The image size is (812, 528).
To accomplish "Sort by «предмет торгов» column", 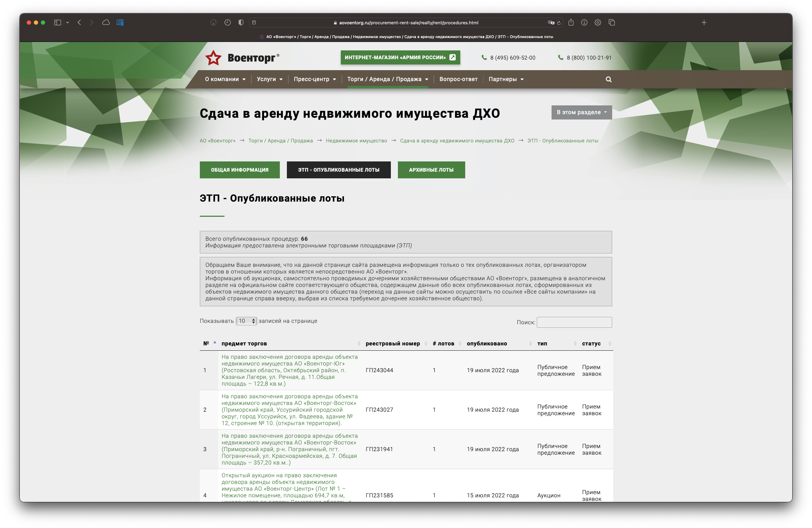I will click(291, 343).
